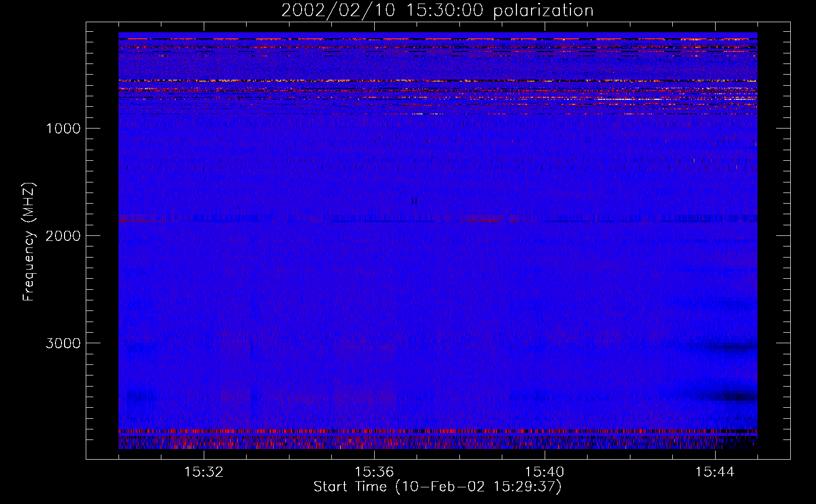Click the '15:36' time tick label
This screenshot has width=816, height=504.
(x=374, y=472)
